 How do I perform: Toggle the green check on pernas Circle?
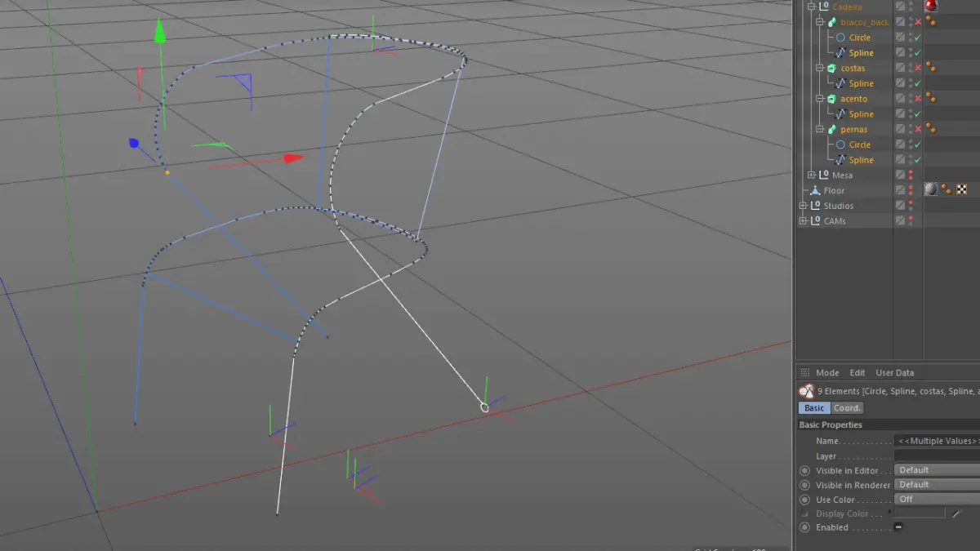click(x=919, y=144)
